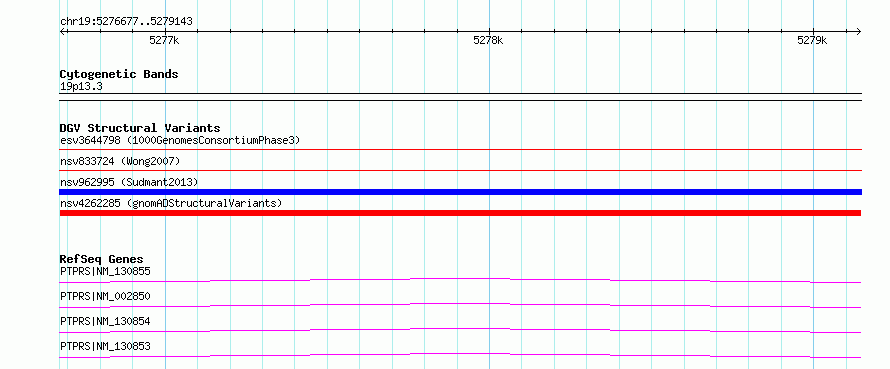Image resolution: width=890 pixels, height=369 pixels.
Task: Select the PTPRS|NM_130855 transcript label
Action: [105, 271]
